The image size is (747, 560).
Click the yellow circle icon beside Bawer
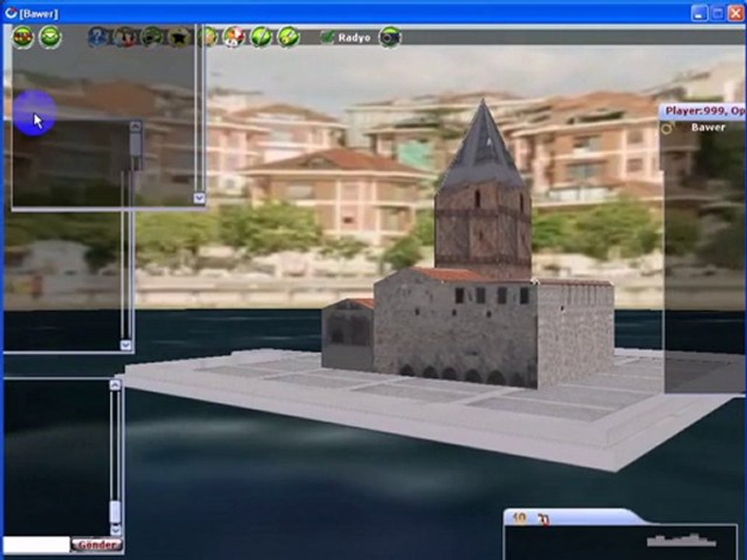click(x=667, y=128)
